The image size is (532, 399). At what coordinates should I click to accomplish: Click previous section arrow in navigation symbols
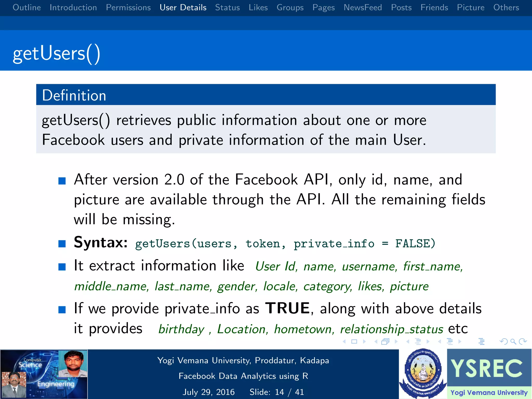click(440, 342)
